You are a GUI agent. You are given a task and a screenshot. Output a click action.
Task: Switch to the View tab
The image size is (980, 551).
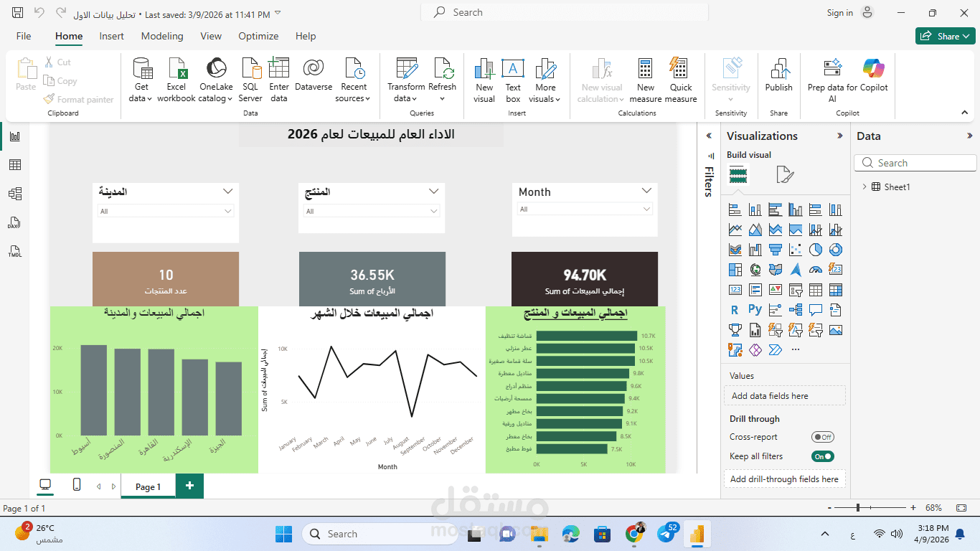pos(211,36)
